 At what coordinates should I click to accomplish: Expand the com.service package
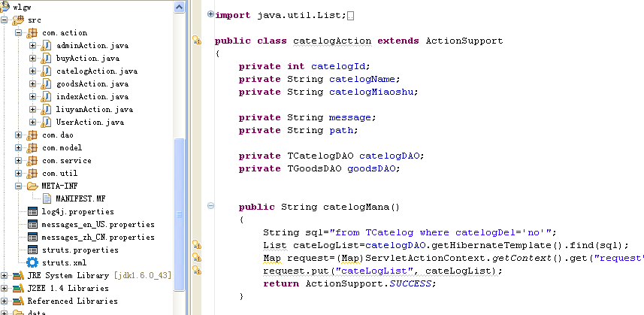click(x=19, y=160)
